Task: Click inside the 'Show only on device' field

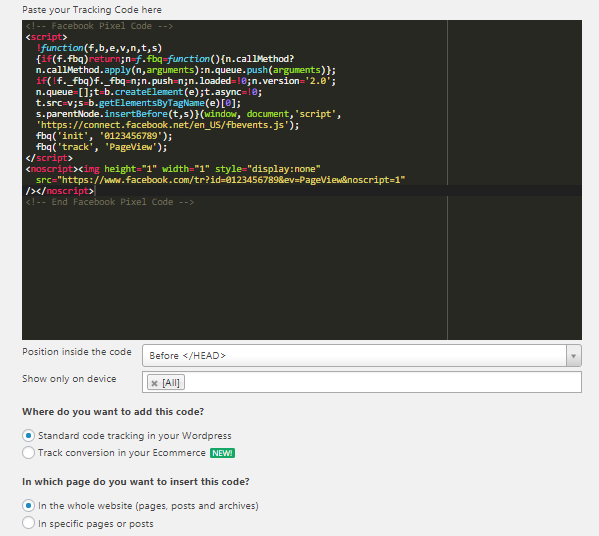Action: [362, 382]
